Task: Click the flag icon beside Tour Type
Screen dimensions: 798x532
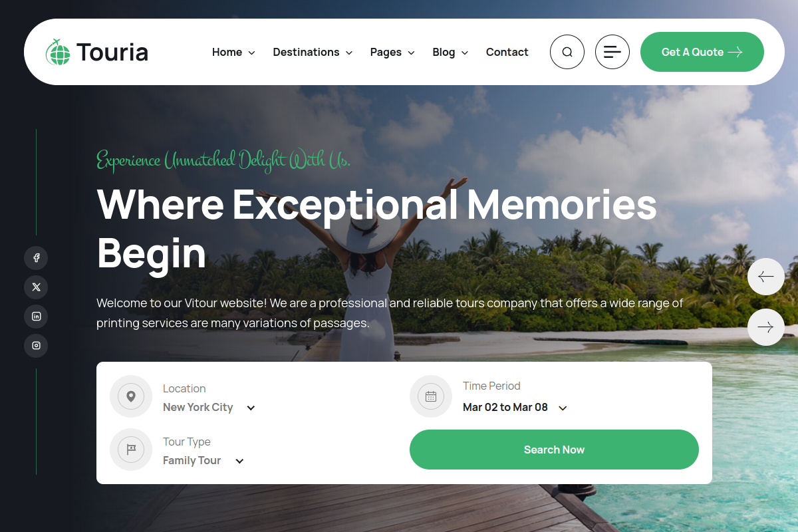Action: click(x=131, y=450)
